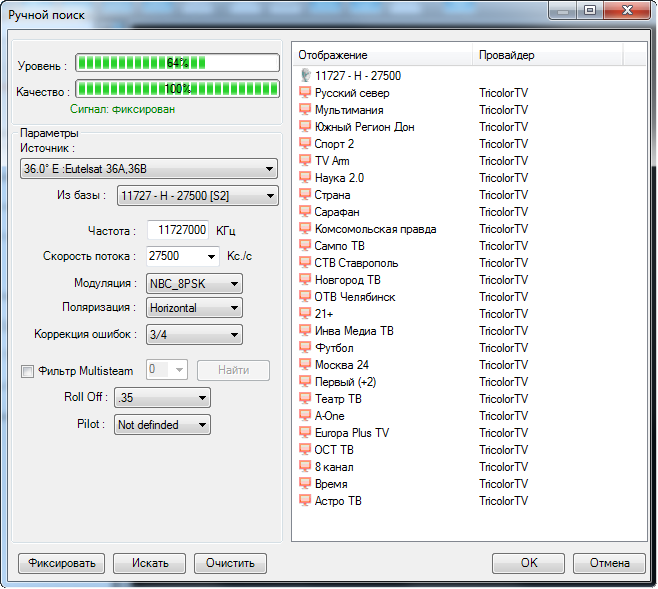
Task: Click the Провайдер column header
Action: pyautogui.click(x=546, y=55)
